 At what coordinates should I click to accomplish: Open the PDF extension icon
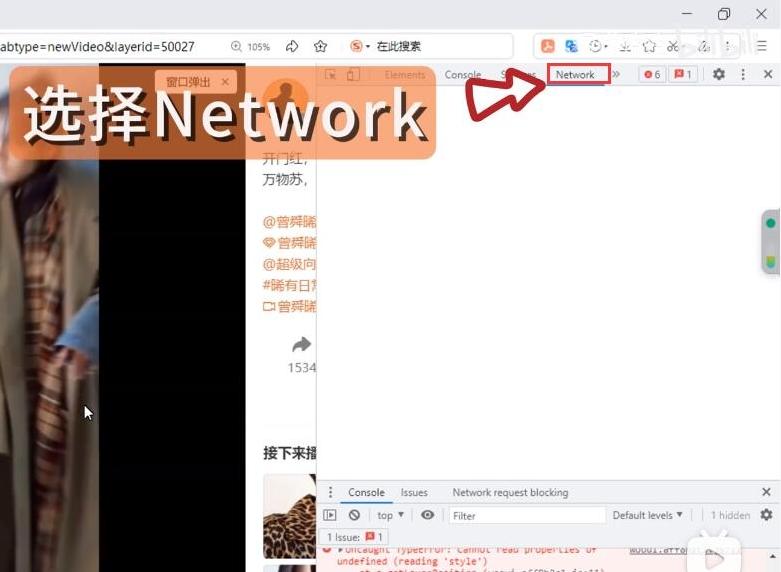(x=548, y=46)
